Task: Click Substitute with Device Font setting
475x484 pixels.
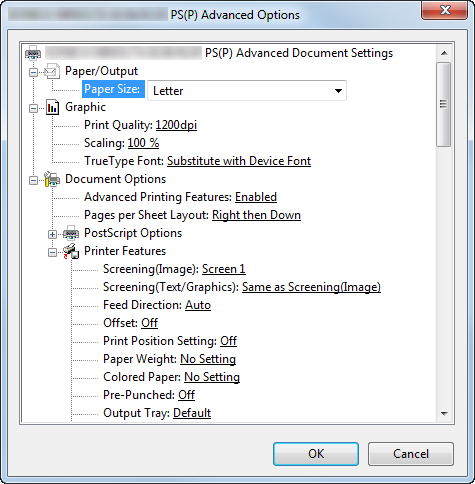Action: pos(239,161)
